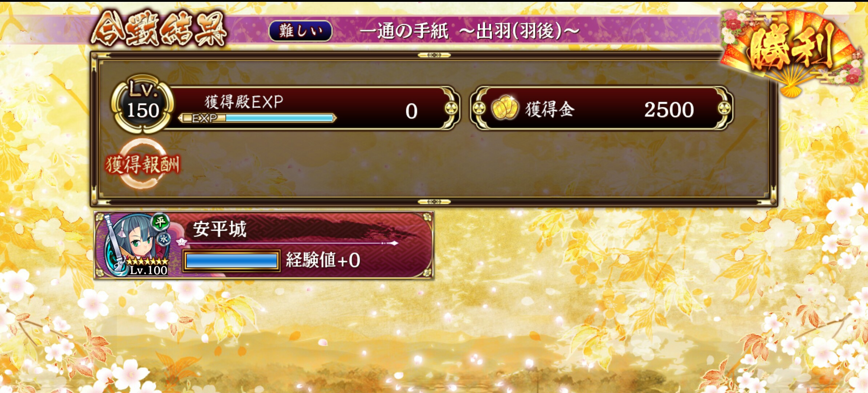Tap the 獲得金 2500 gold panel
The height and width of the screenshot is (393, 868).
601,108
